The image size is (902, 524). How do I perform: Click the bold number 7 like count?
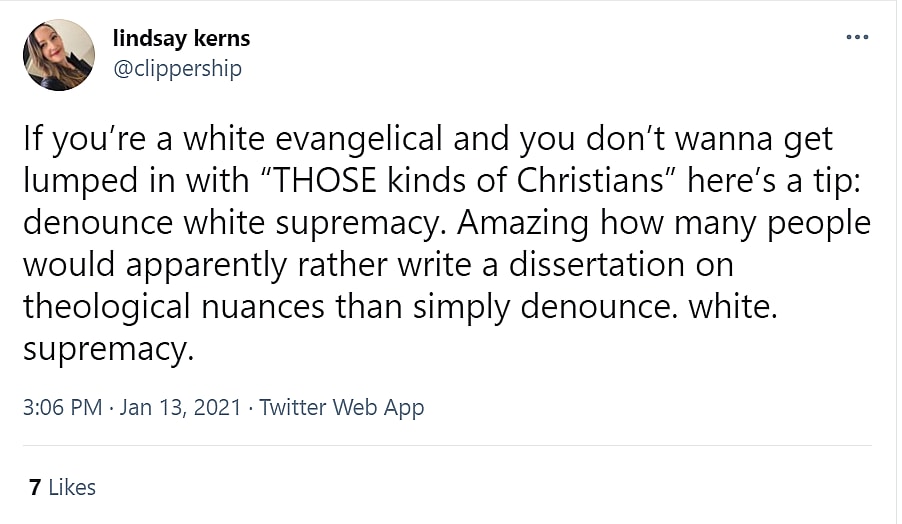[x=35, y=487]
